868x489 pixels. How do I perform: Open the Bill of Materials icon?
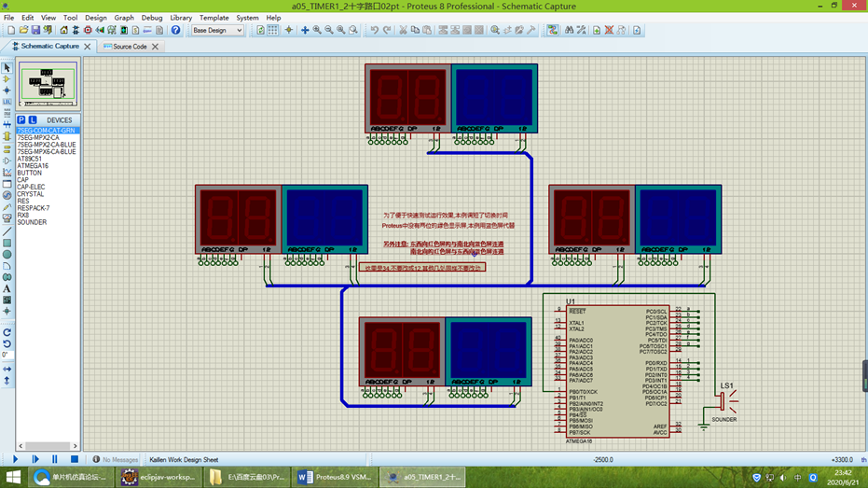point(135,30)
